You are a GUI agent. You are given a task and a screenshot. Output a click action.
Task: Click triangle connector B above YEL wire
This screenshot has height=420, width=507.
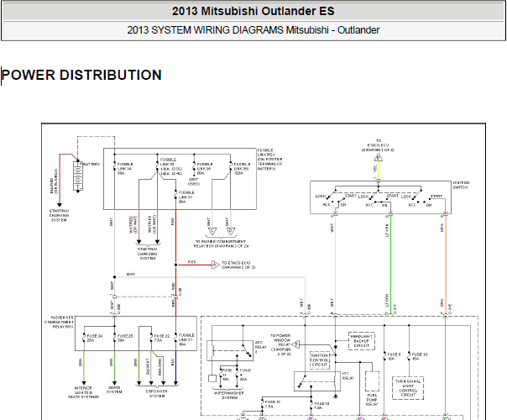point(379,158)
